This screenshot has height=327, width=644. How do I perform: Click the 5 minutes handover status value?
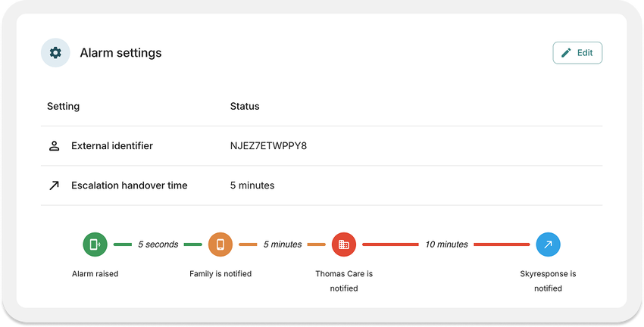point(252,185)
